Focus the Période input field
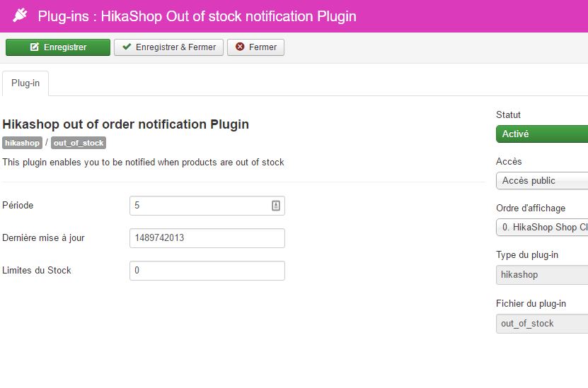Image resolution: width=588 pixels, height=388 pixels. click(198, 206)
